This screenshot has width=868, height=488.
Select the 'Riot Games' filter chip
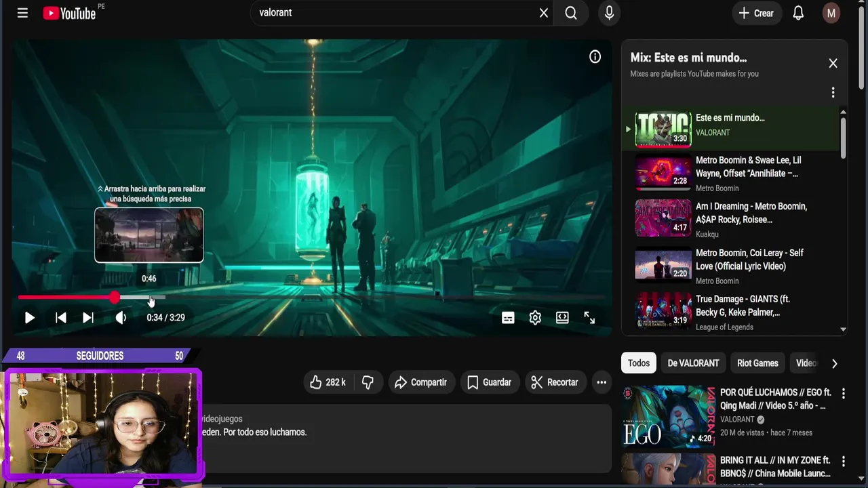[757, 363]
